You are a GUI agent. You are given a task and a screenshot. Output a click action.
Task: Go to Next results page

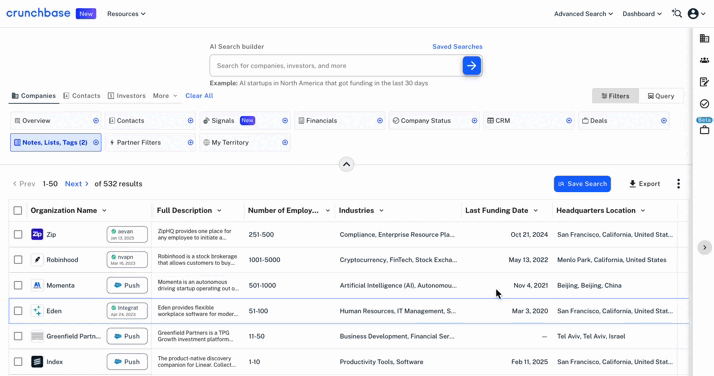(x=76, y=184)
